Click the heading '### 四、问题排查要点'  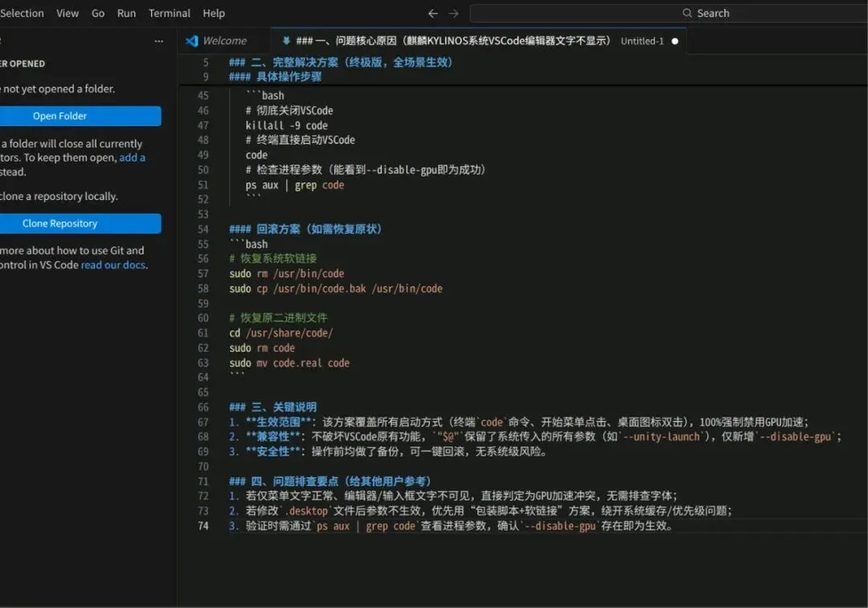330,481
